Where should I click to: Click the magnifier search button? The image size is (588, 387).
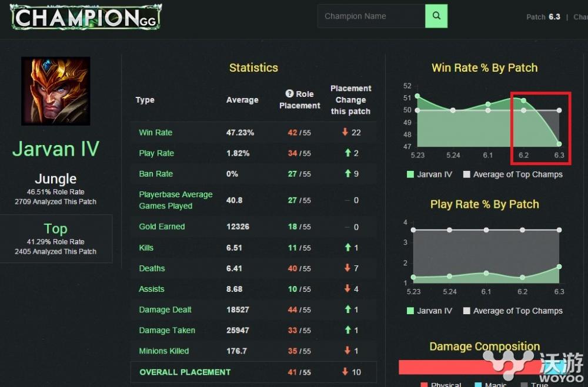436,16
